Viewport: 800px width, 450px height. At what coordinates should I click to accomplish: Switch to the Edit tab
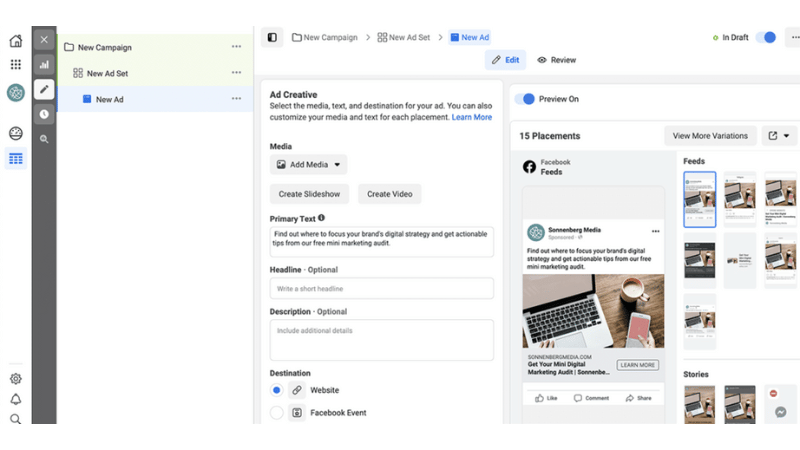(x=505, y=60)
